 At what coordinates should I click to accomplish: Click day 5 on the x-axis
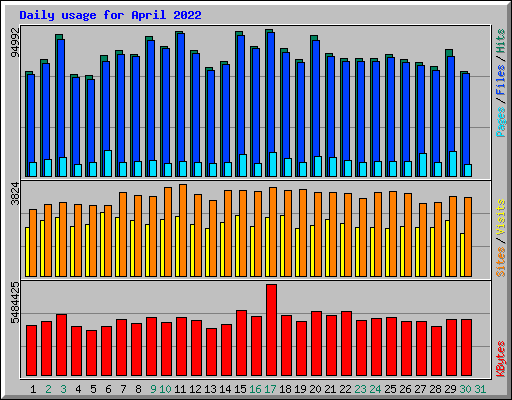point(93,389)
